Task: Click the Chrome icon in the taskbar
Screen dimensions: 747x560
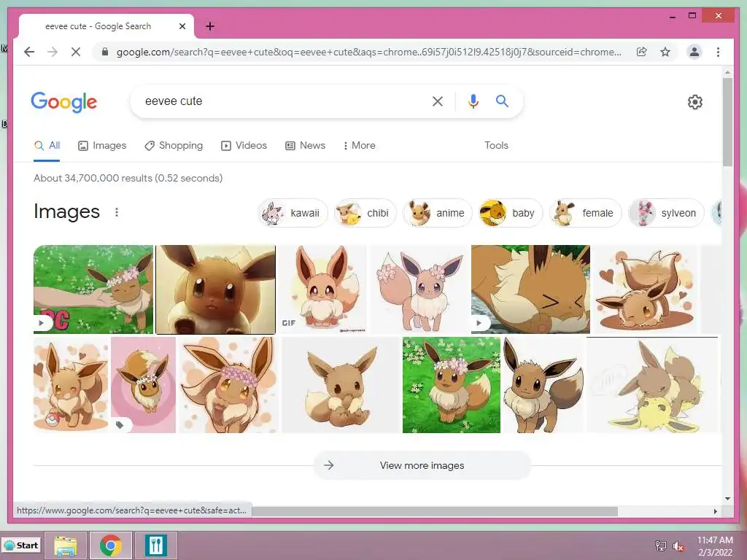Action: click(x=111, y=545)
